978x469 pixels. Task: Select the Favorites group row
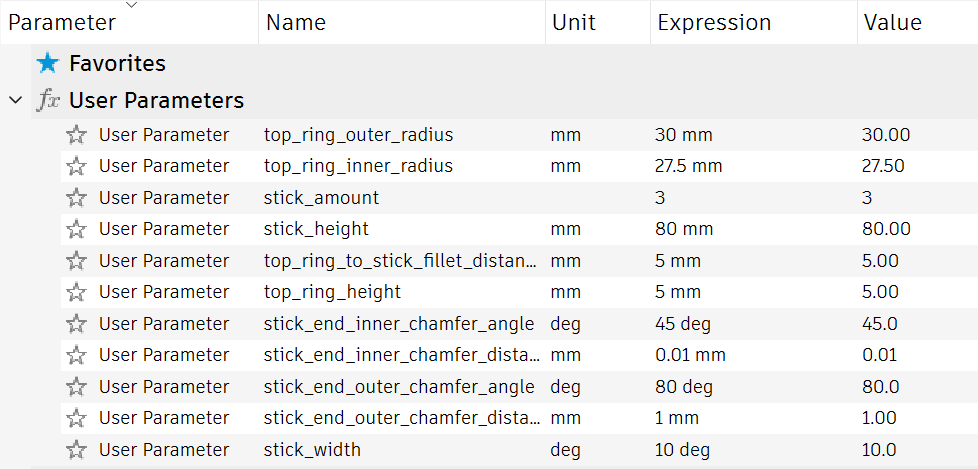[117, 64]
